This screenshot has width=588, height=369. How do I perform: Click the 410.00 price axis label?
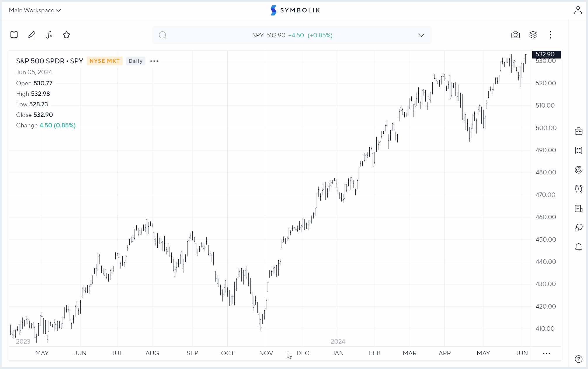point(545,329)
